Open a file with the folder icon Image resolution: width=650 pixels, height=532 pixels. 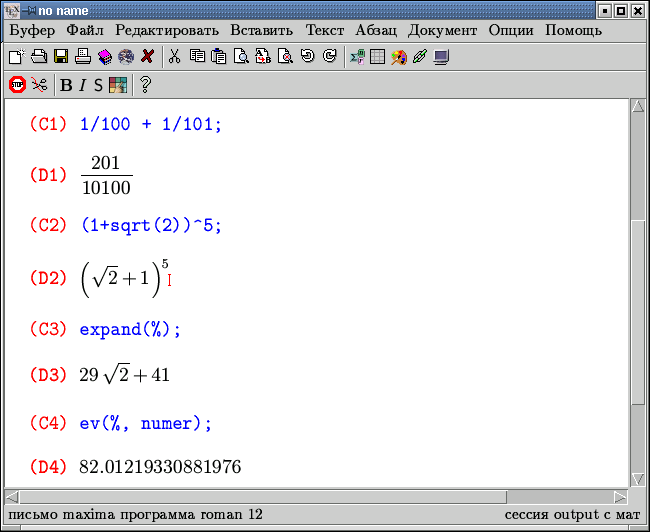point(38,57)
